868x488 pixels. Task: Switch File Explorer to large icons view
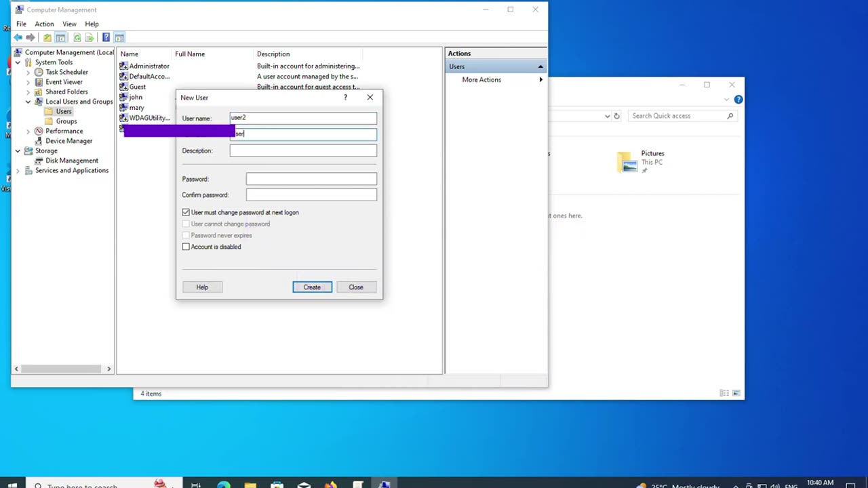(x=736, y=393)
